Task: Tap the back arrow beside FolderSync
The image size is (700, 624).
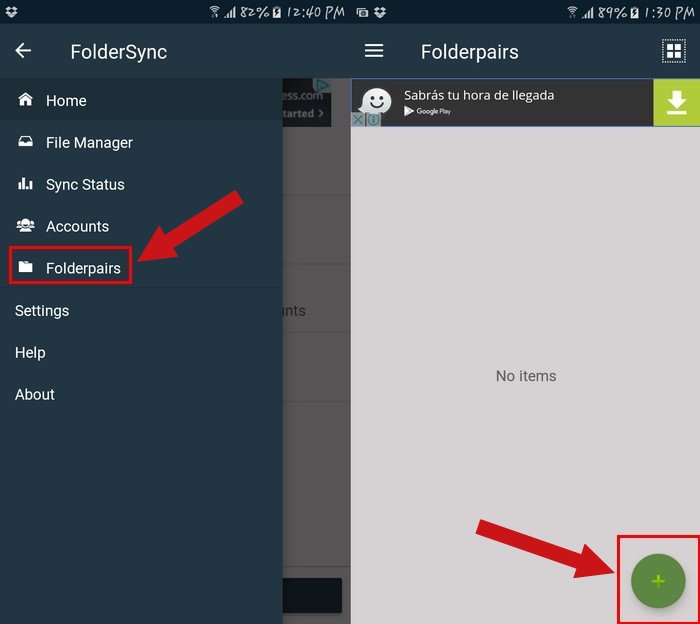Action: pyautogui.click(x=23, y=51)
